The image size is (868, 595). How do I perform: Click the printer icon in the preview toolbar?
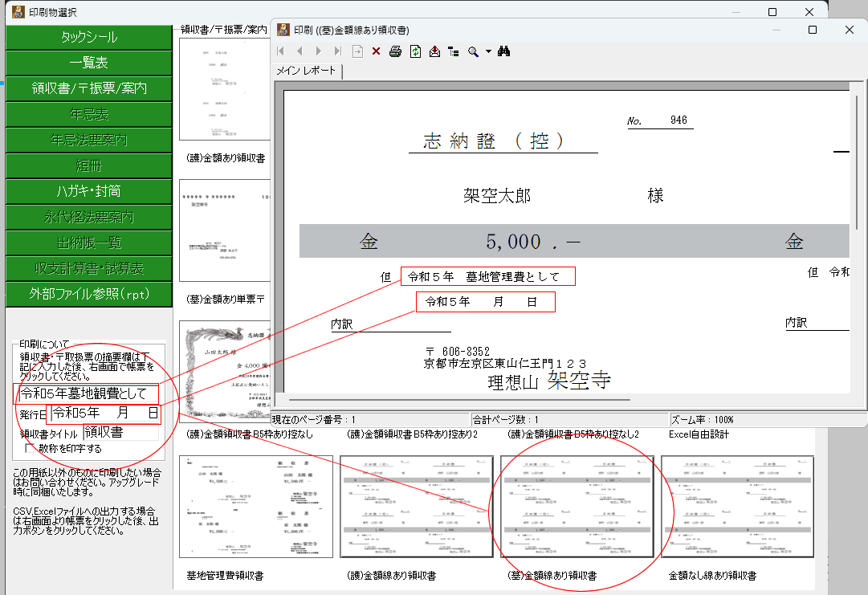coord(395,51)
